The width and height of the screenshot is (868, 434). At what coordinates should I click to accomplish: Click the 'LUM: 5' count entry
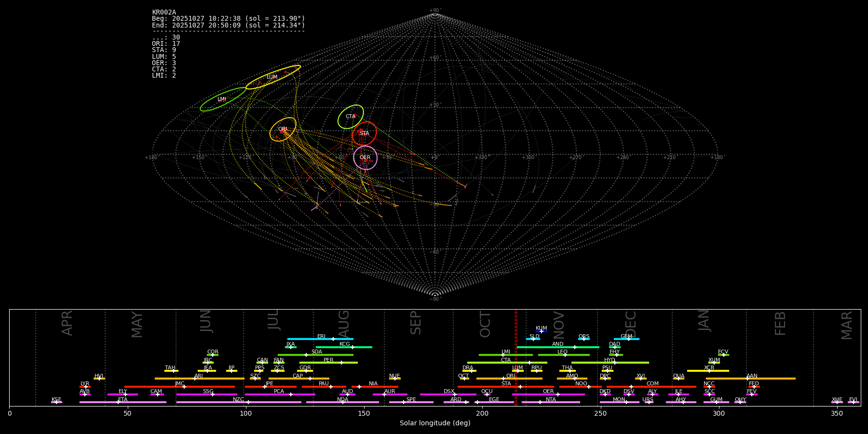(x=164, y=56)
